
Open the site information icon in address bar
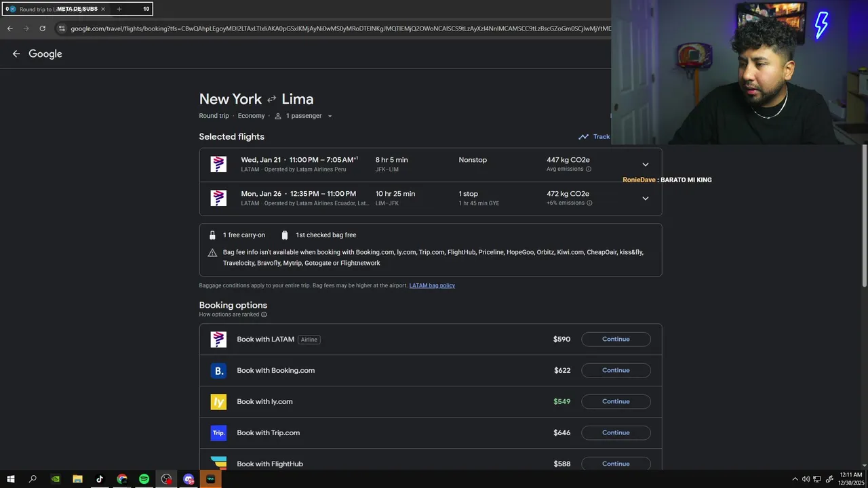(x=61, y=28)
